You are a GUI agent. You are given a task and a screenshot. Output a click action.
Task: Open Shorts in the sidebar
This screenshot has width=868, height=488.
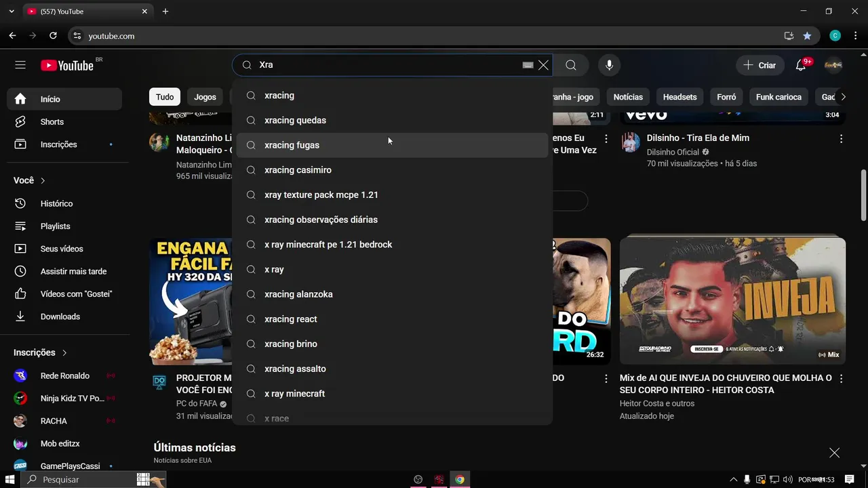click(x=64, y=122)
